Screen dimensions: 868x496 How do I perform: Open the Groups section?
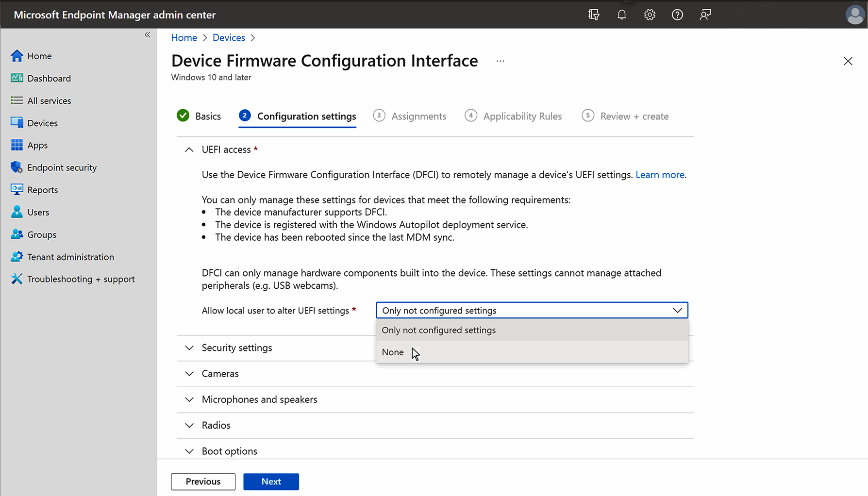[42, 234]
